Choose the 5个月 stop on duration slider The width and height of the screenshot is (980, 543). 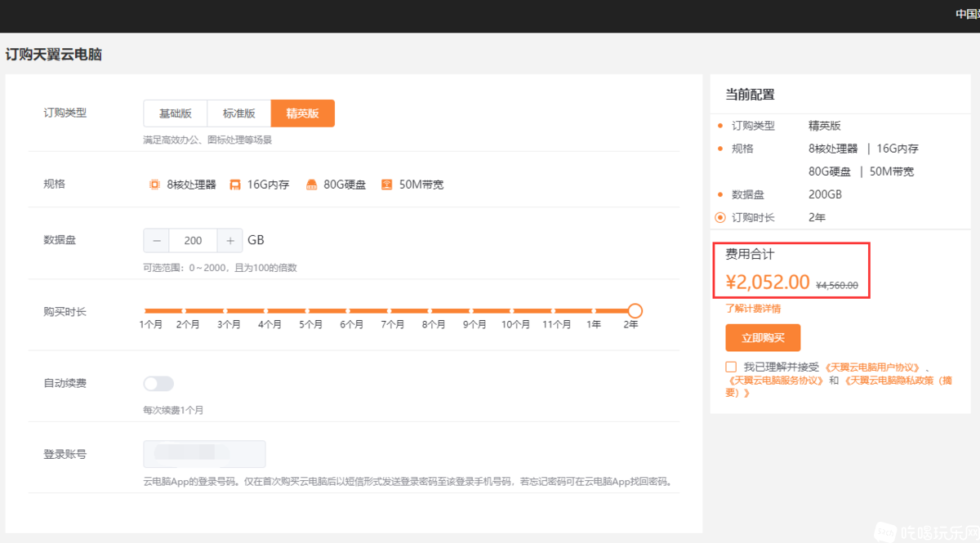[x=307, y=311]
